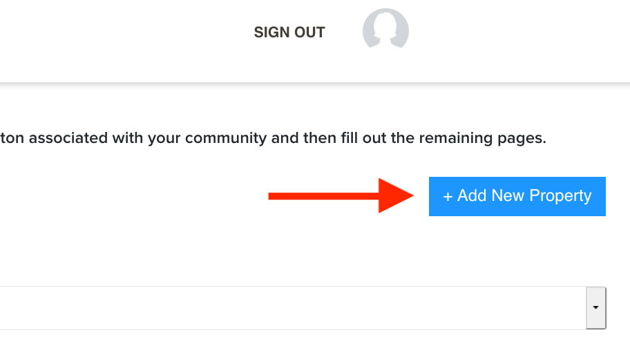Click the profile picture placeholder beside SIGN OUT
Viewport: 630px width, 364px height.
click(385, 29)
